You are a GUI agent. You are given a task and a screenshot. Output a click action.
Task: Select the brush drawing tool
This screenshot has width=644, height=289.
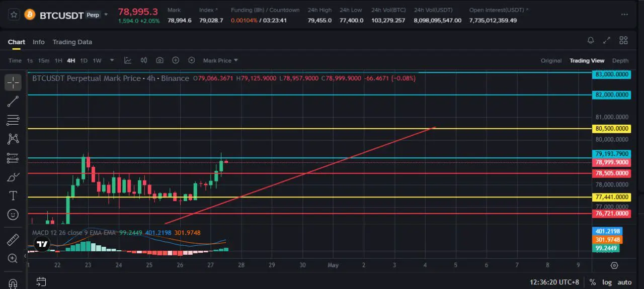(x=13, y=177)
